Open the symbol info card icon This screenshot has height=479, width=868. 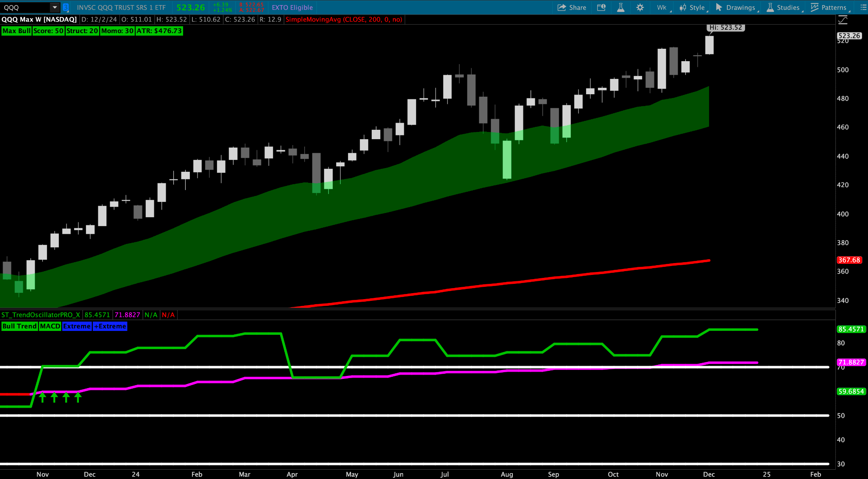coord(601,7)
